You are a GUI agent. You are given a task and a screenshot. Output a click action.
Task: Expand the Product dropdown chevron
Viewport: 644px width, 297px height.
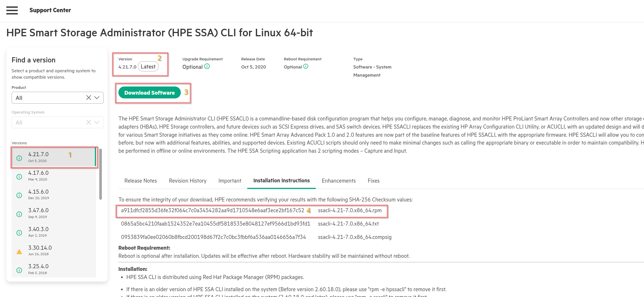click(97, 98)
